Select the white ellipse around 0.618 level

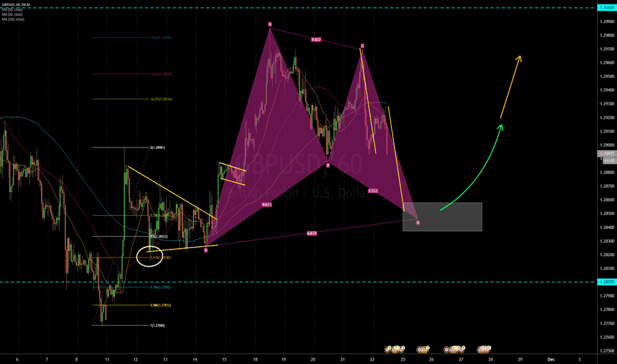pos(150,257)
